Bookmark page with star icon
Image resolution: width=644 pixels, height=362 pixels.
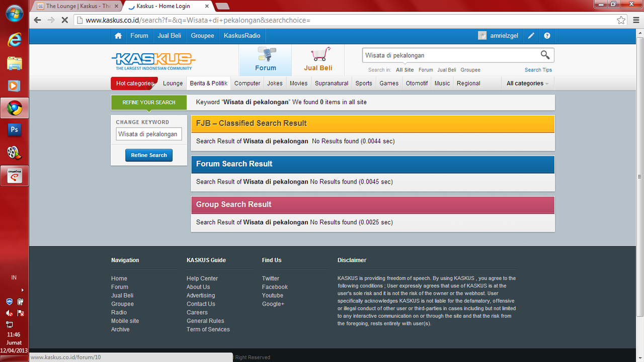pos(621,20)
